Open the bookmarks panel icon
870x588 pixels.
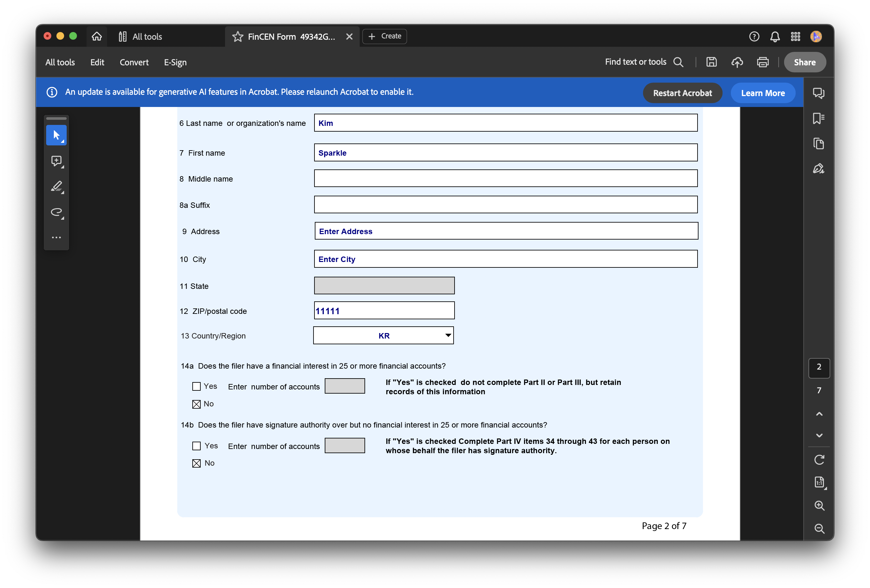click(818, 118)
